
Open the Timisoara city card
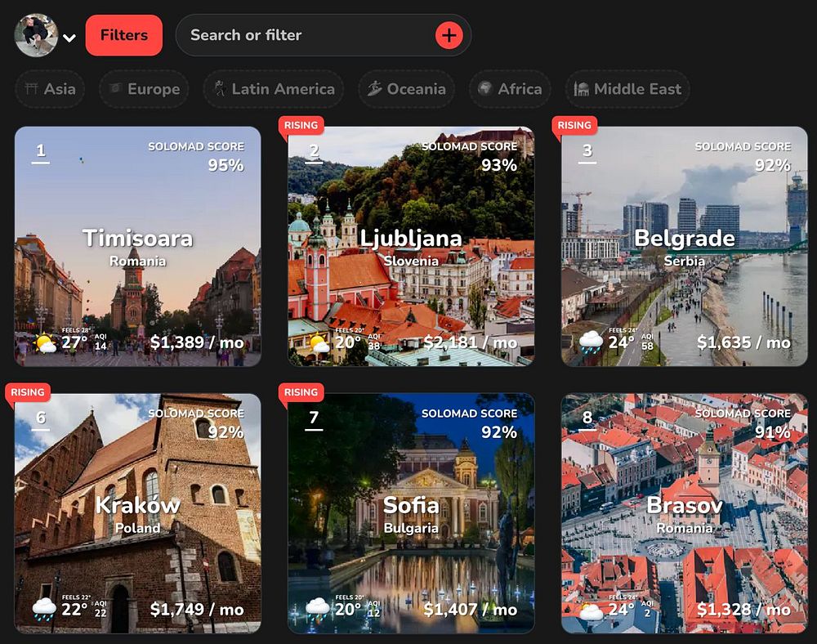(x=137, y=247)
